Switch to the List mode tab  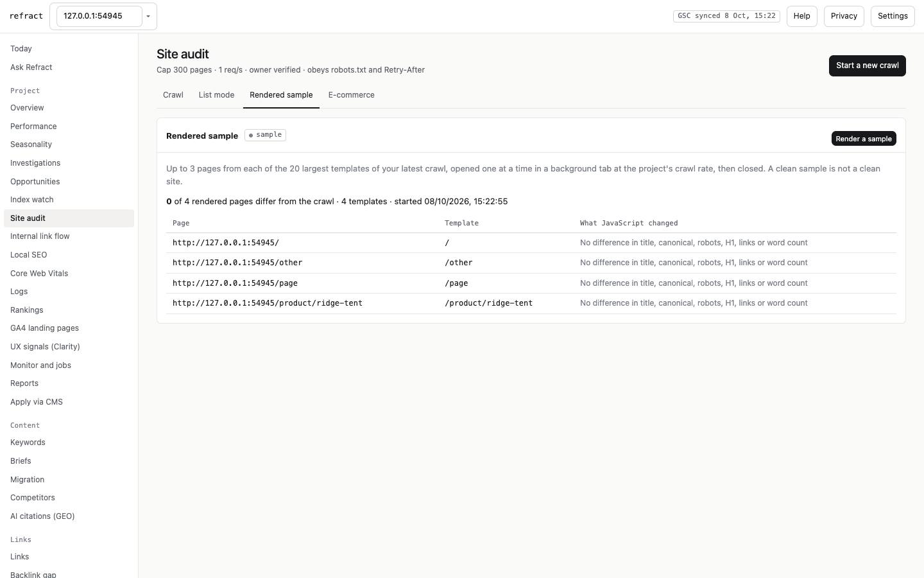point(216,95)
